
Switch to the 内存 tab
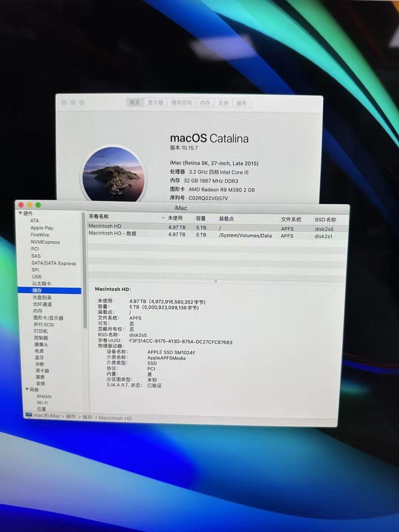(x=205, y=103)
